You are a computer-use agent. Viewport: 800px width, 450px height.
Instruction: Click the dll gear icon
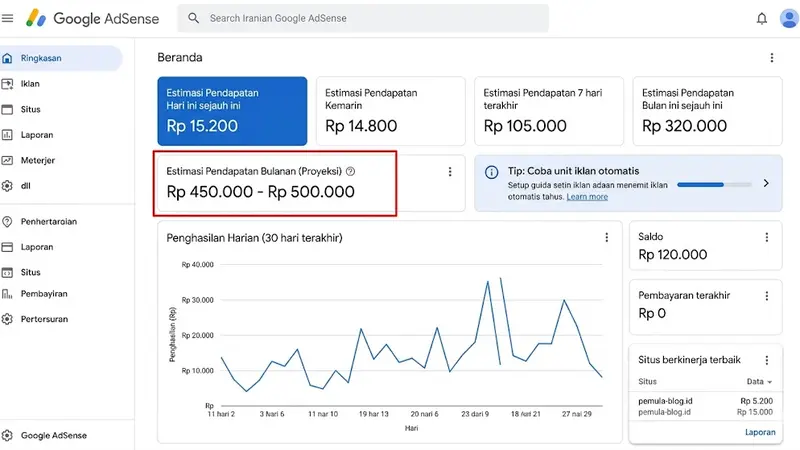pyautogui.click(x=7, y=186)
